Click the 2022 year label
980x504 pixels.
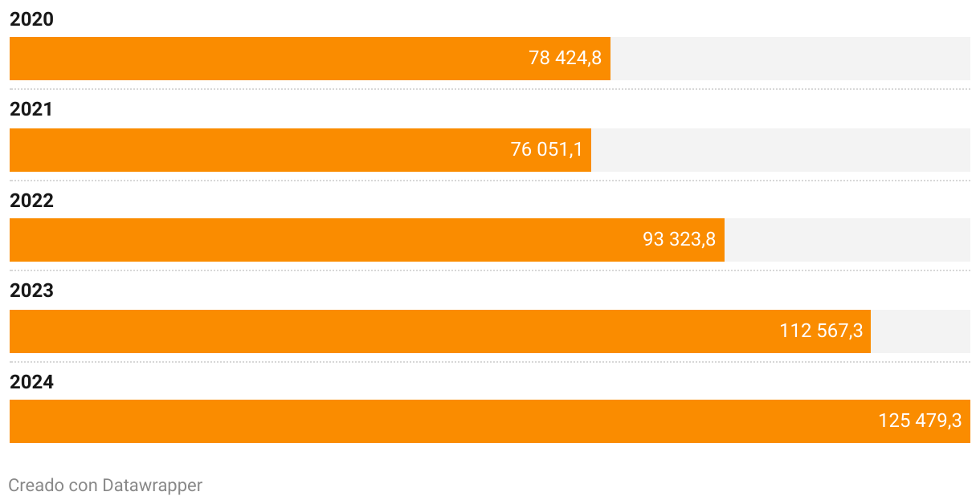[31, 201]
